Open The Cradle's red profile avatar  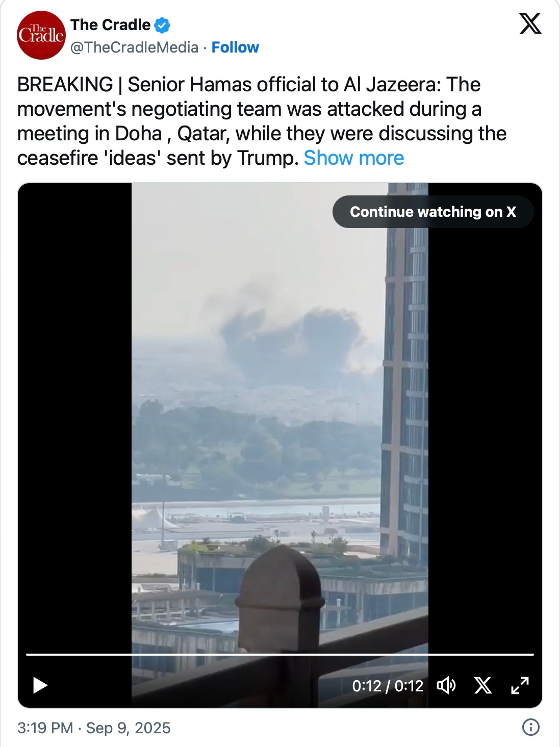tap(41, 35)
